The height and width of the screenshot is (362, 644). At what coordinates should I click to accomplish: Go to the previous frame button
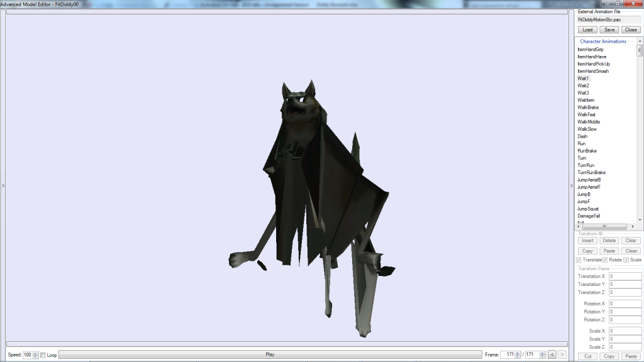[552, 354]
